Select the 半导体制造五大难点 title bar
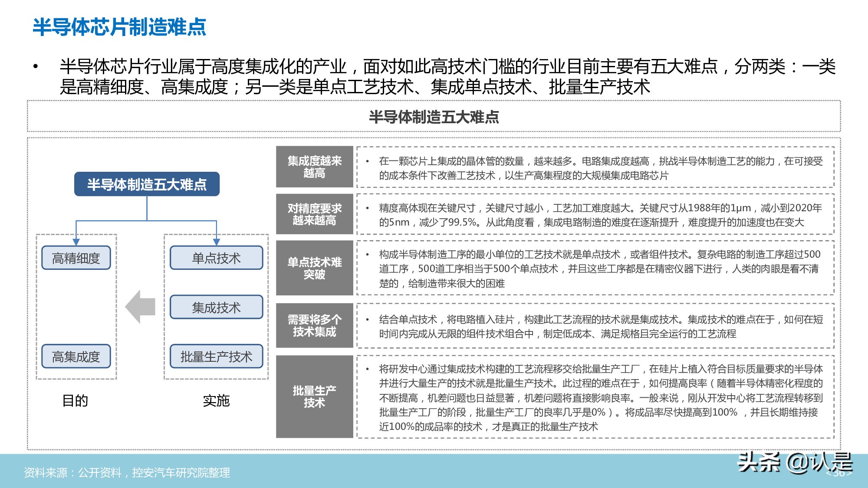 pyautogui.click(x=434, y=116)
